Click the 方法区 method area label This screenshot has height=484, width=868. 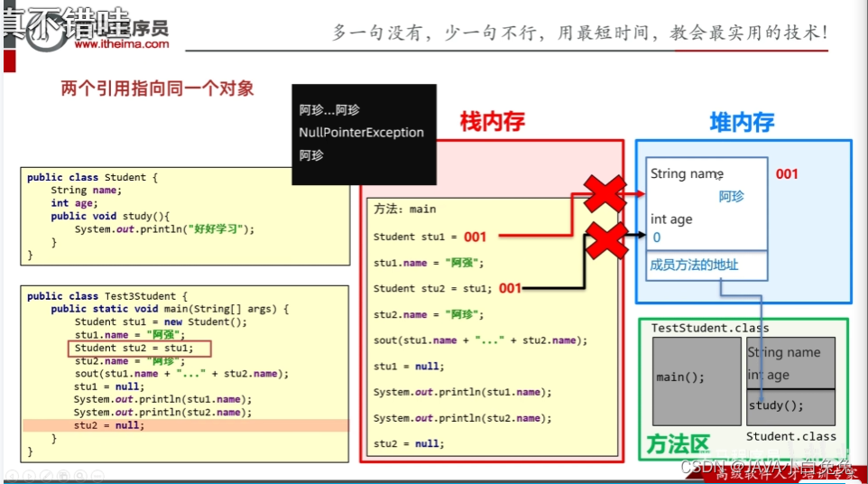[x=678, y=443]
